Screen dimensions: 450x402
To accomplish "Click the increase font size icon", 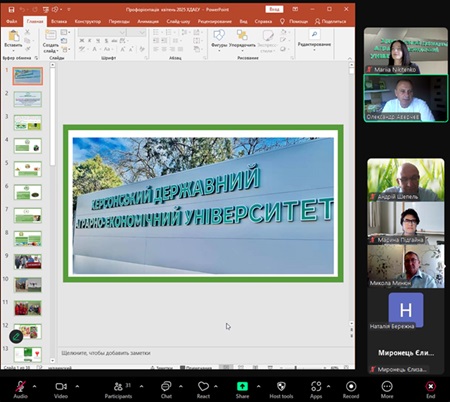I will (123, 49).
